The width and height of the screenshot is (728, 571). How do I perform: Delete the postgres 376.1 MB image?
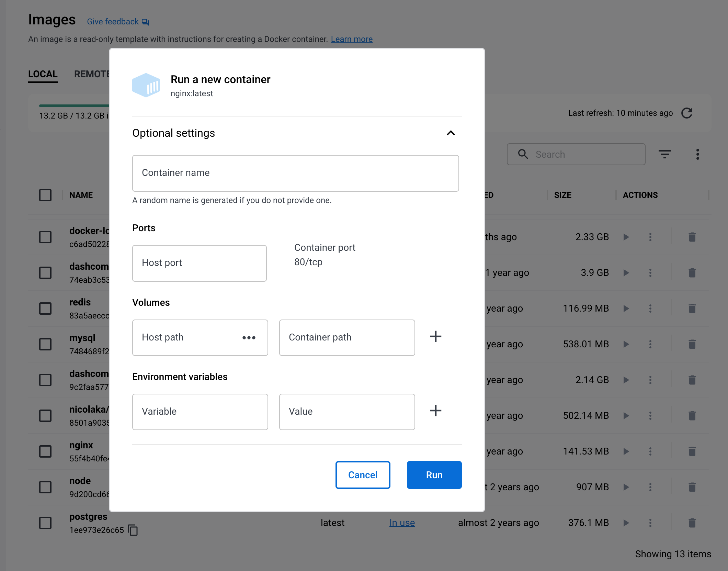[x=692, y=523]
